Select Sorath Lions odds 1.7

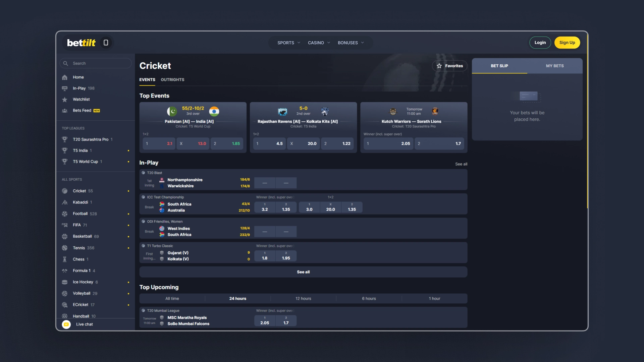pos(439,144)
